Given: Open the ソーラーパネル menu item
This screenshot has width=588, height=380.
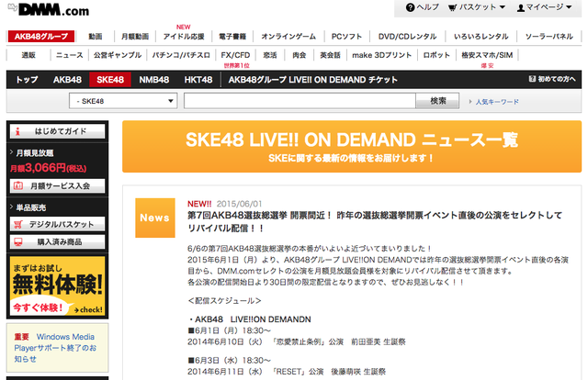Looking at the screenshot, I should point(549,37).
